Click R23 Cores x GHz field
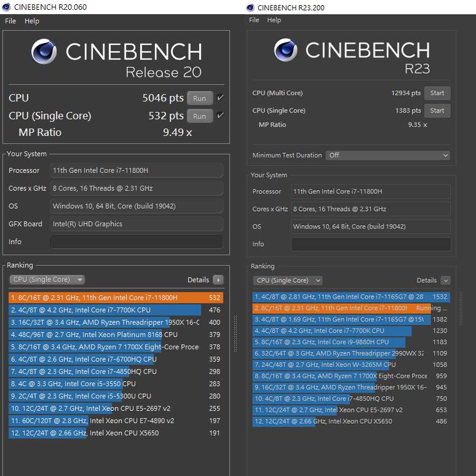Viewport: 476px width, 476px height. coord(371,209)
